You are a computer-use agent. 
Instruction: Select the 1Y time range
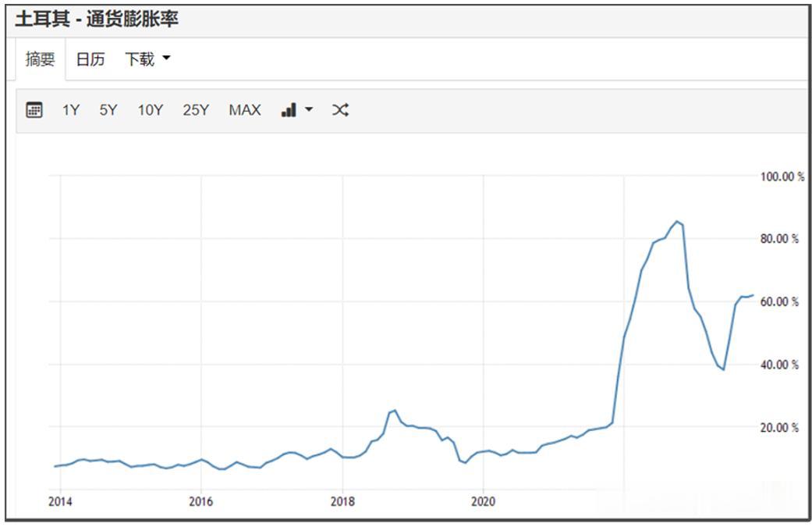[71, 110]
